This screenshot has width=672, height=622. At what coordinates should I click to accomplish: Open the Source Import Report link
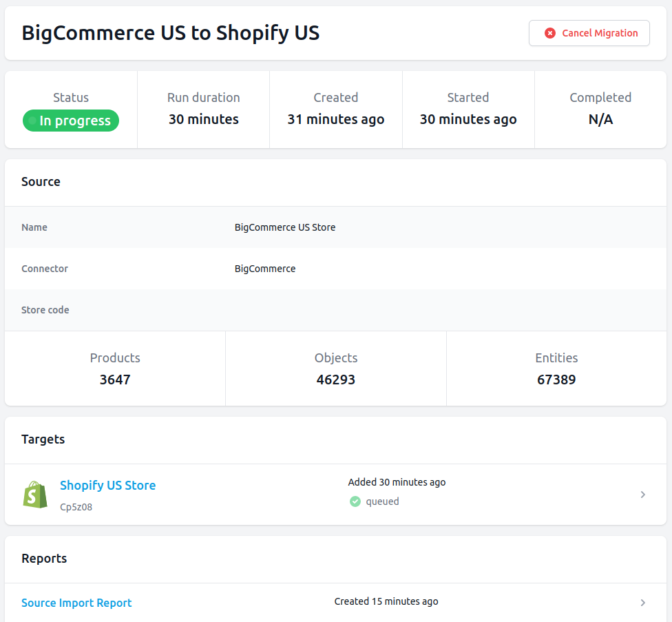(x=76, y=603)
